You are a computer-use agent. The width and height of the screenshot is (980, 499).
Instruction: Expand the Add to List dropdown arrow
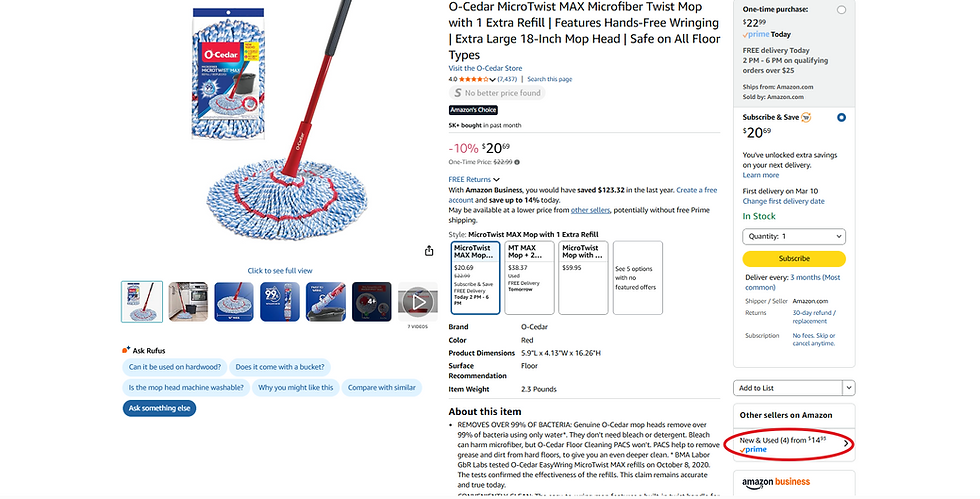[x=849, y=388]
